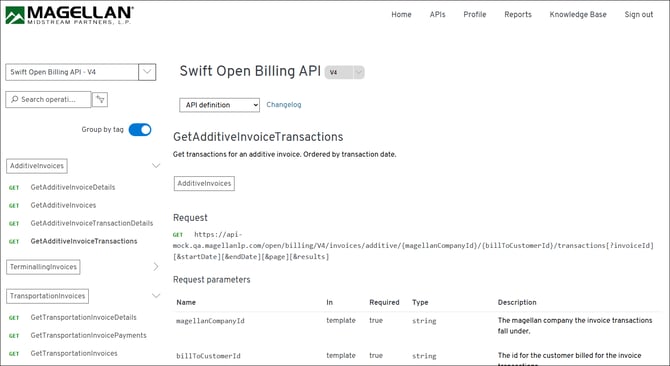
Task: Open the APIs menu item
Action: click(x=438, y=14)
